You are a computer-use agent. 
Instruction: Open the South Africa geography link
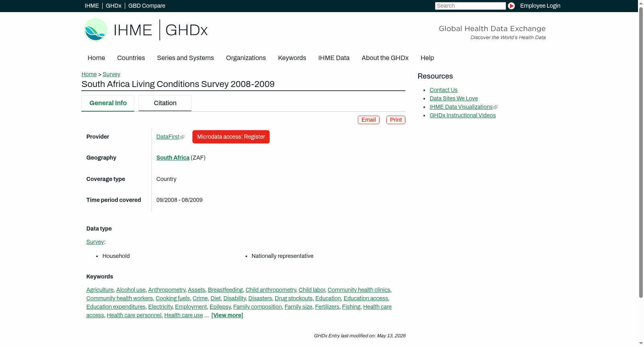click(173, 158)
